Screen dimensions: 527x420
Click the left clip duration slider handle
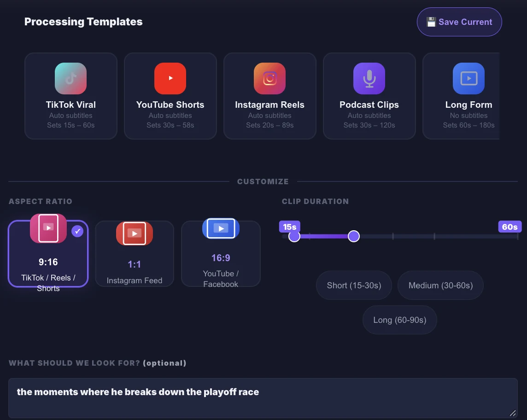[x=294, y=236]
